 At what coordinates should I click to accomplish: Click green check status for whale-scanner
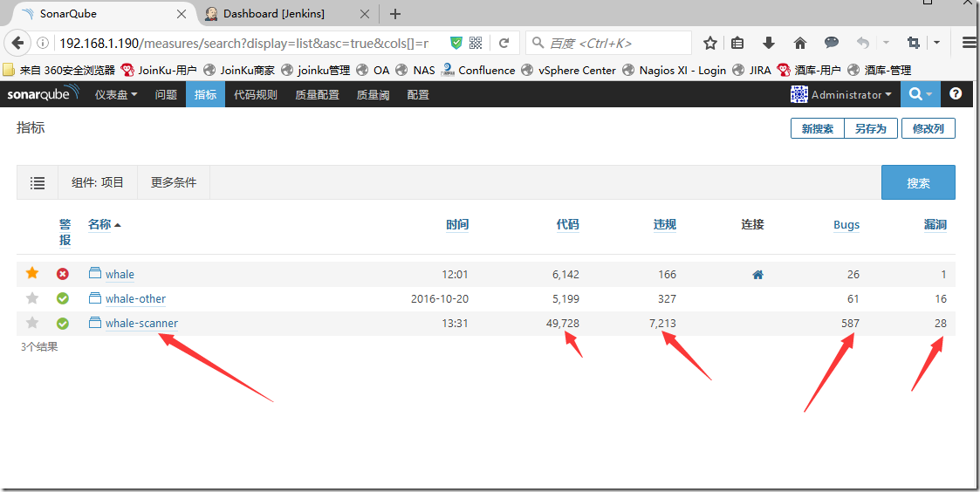click(63, 324)
